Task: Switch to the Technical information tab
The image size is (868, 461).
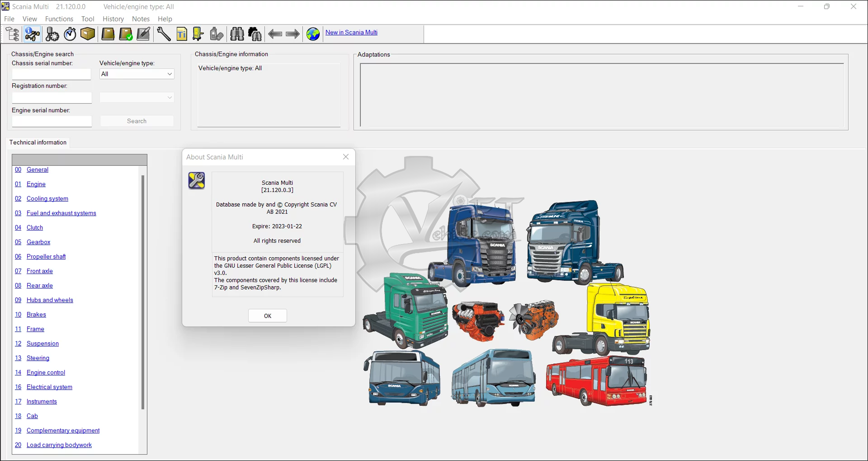Action: [38, 142]
